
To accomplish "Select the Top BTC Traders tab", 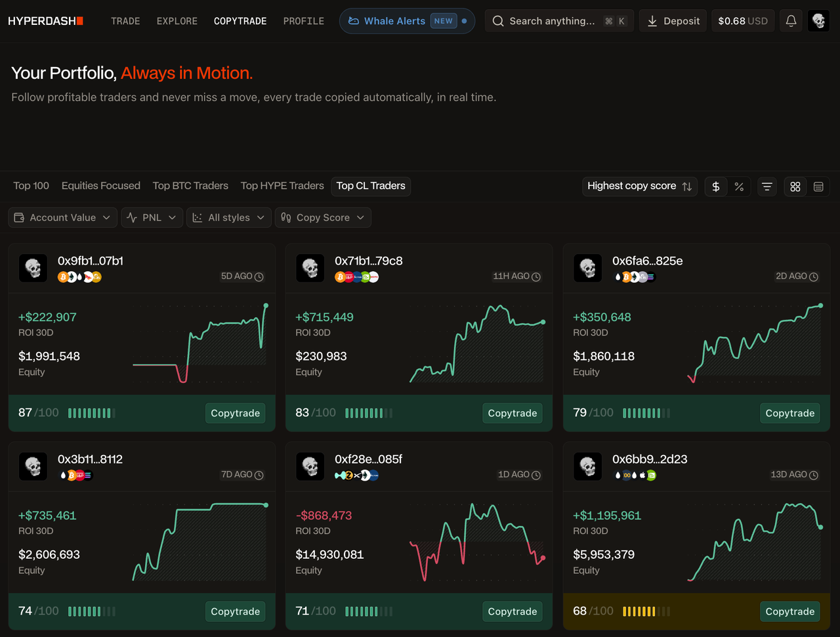I will click(x=190, y=186).
